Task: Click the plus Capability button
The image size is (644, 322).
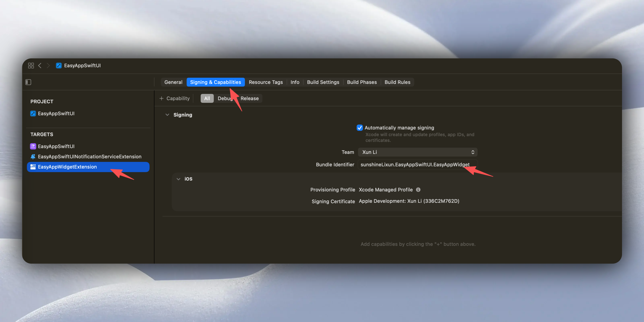Action: pyautogui.click(x=175, y=98)
